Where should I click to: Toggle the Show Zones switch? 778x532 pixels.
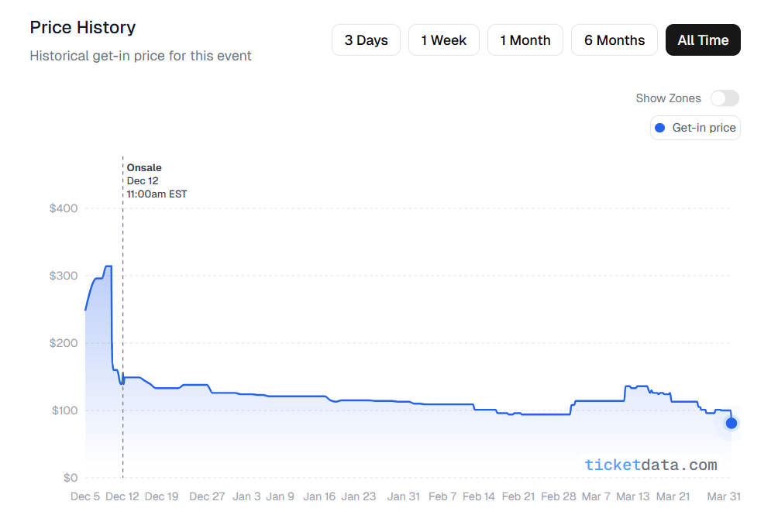(x=724, y=98)
